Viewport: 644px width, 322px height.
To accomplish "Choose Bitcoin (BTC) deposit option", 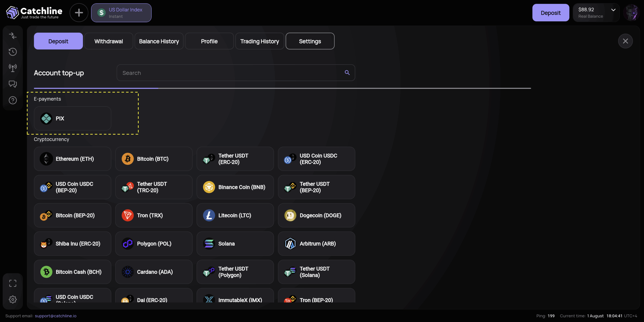I will [154, 159].
